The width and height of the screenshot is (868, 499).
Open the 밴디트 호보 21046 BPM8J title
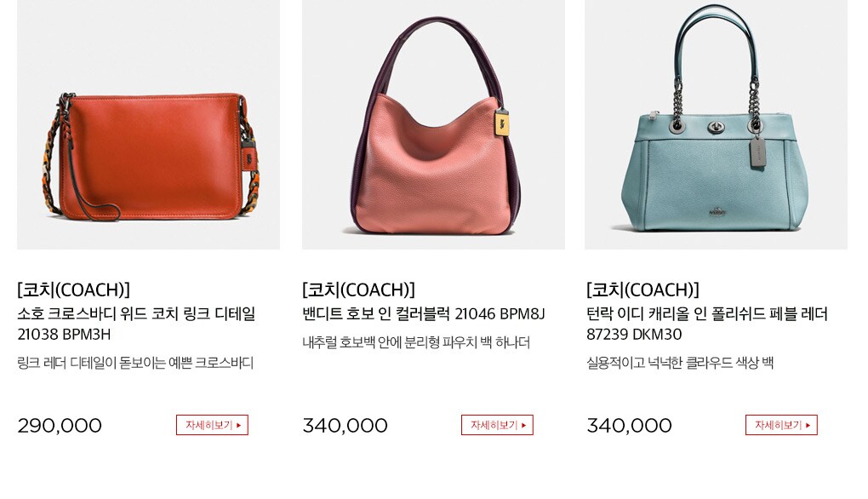point(424,314)
